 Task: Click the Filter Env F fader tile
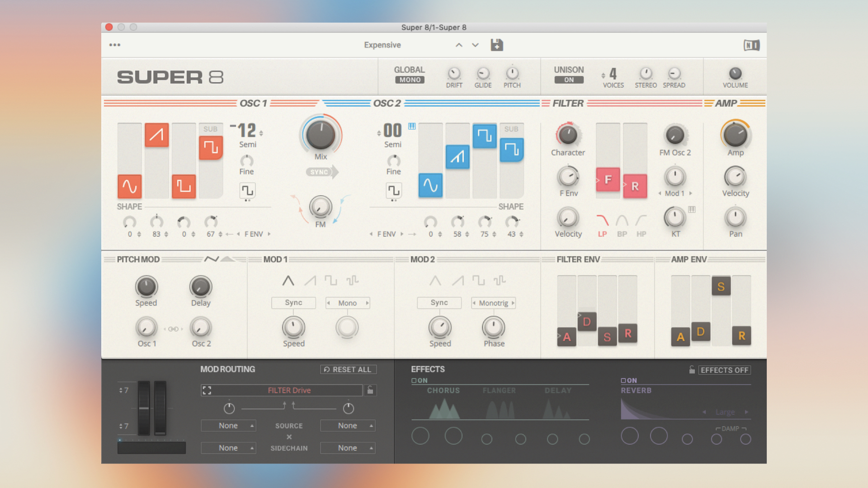[608, 179]
